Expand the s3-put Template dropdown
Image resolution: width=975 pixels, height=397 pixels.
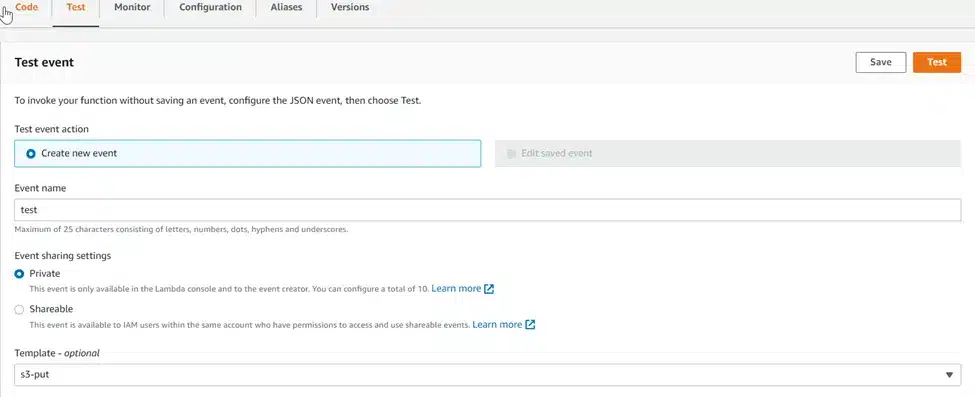pos(488,375)
